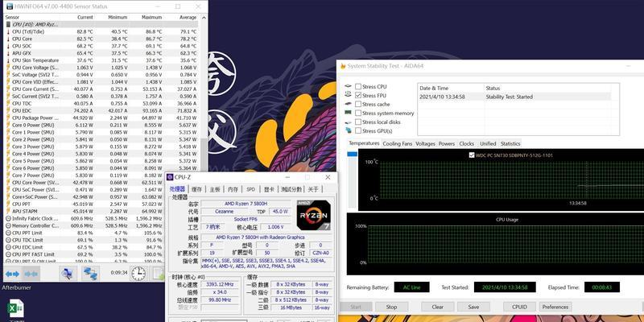
Task: Uncheck WDC PC SN730 graph checkbox
Action: click(x=472, y=155)
